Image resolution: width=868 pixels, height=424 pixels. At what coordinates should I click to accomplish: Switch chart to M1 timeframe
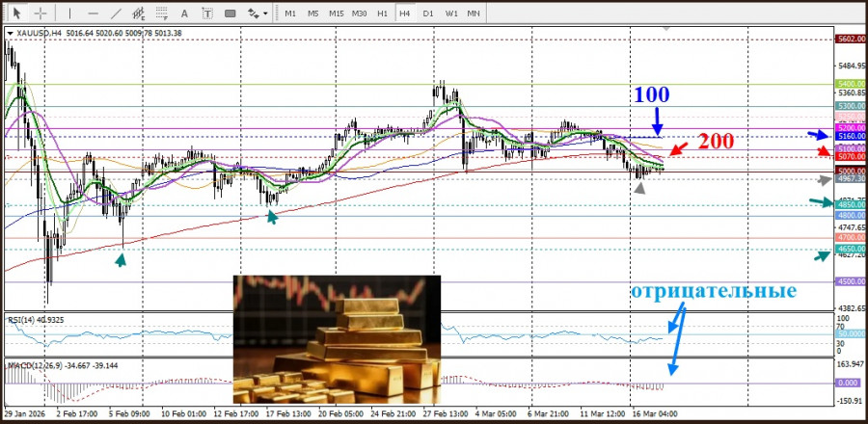[x=290, y=13]
